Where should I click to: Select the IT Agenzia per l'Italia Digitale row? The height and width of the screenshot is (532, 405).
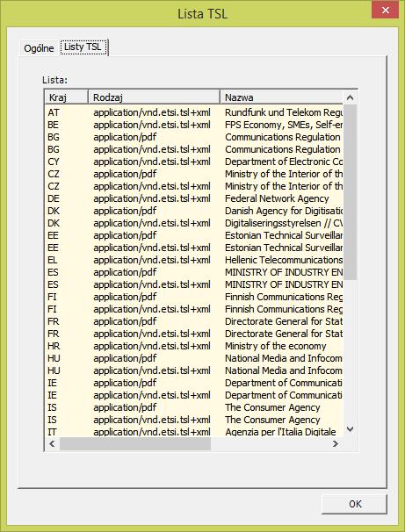pos(194,431)
